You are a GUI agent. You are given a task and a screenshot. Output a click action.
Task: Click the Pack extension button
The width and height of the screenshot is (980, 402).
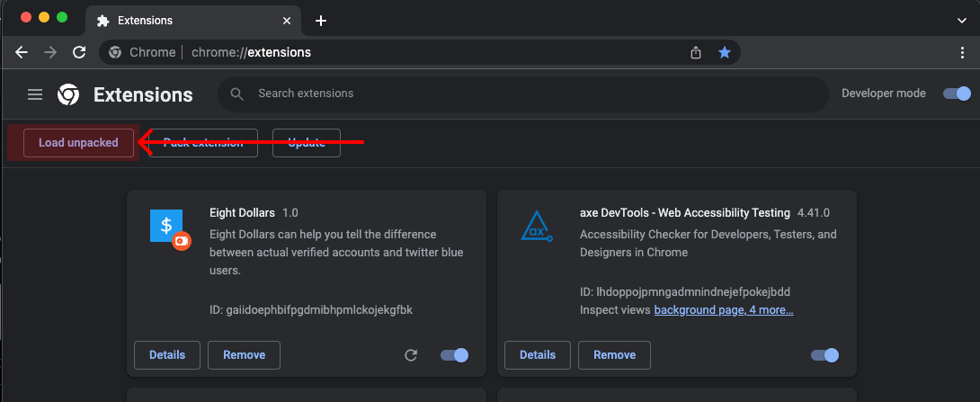click(x=203, y=143)
